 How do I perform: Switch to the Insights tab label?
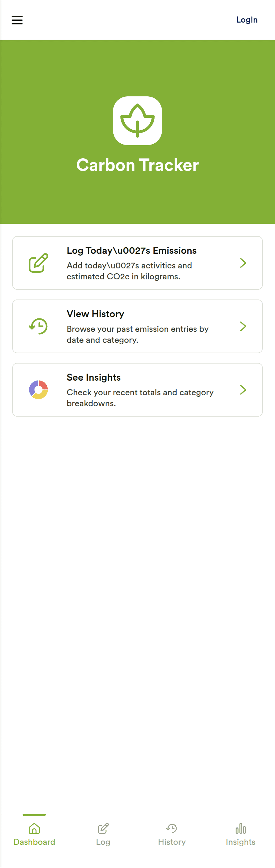coord(240,842)
